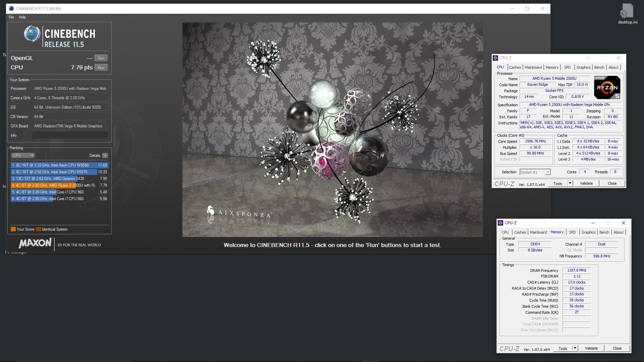The image size is (644, 362).
Task: Click Tools button in upper CPU-Z
Action: tap(557, 183)
